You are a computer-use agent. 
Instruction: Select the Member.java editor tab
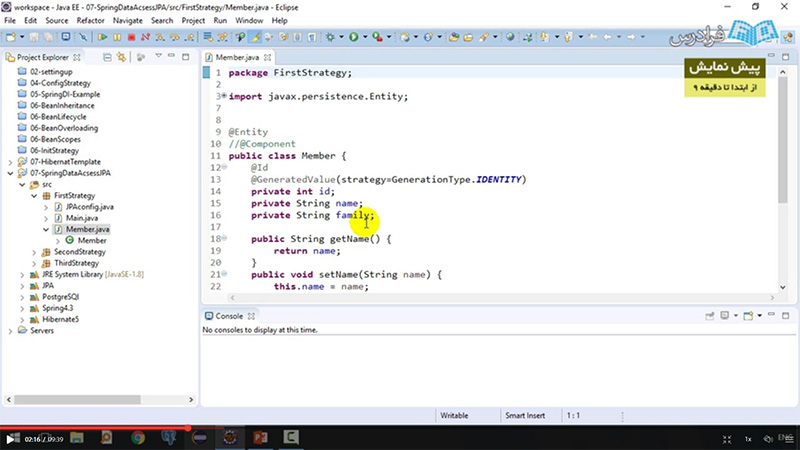pyautogui.click(x=237, y=58)
